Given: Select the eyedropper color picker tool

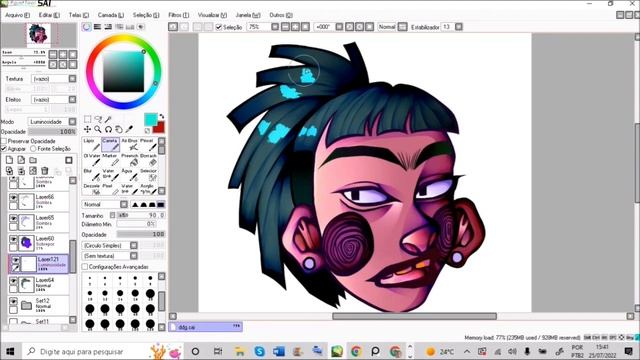Looking at the screenshot, I should tap(129, 129).
